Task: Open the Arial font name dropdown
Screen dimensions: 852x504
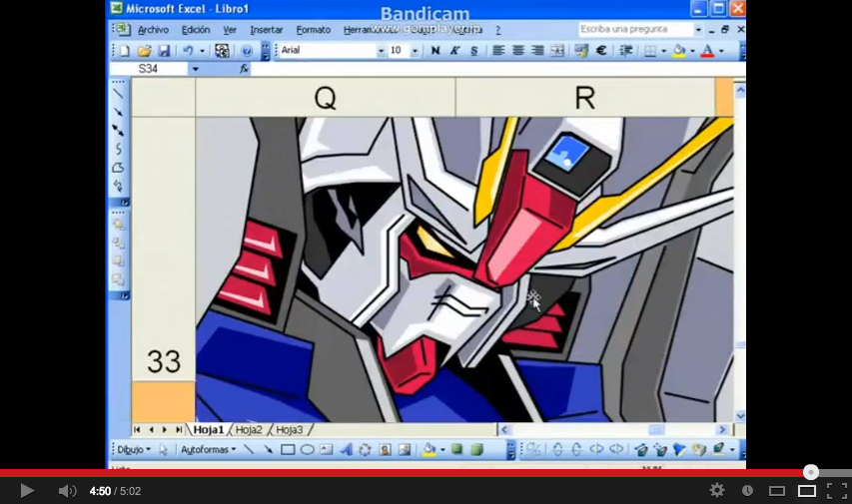Action: 381,50
